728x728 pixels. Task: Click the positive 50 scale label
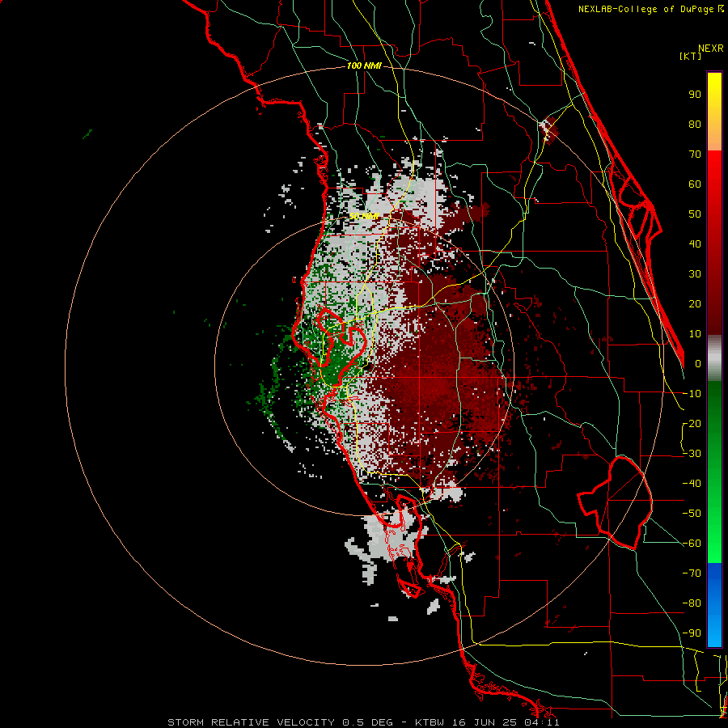(695, 214)
